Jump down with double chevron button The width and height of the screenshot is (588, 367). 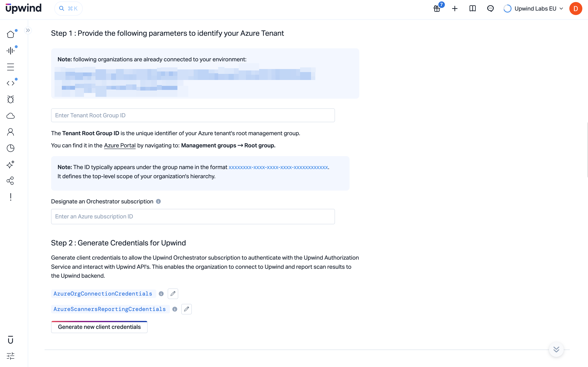click(x=556, y=349)
